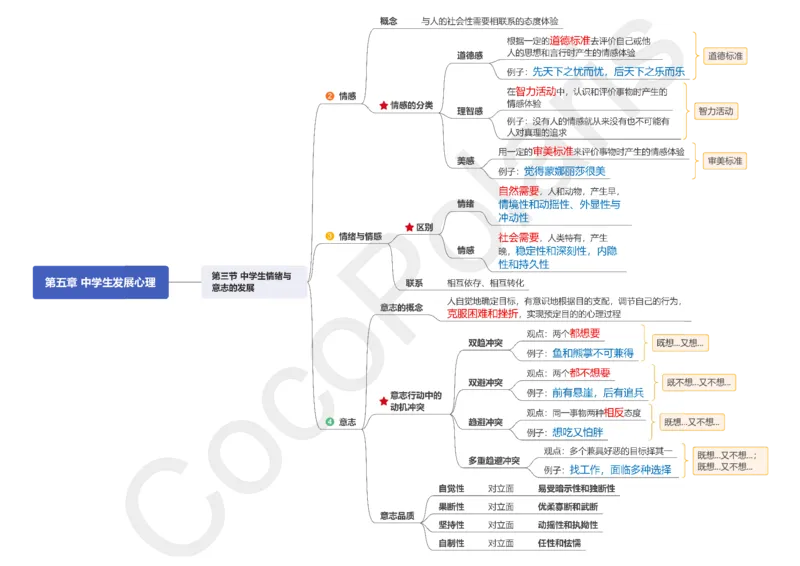This screenshot has height=566, width=800.
Task: Select the 概念 node at the top
Action: pyautogui.click(x=388, y=21)
